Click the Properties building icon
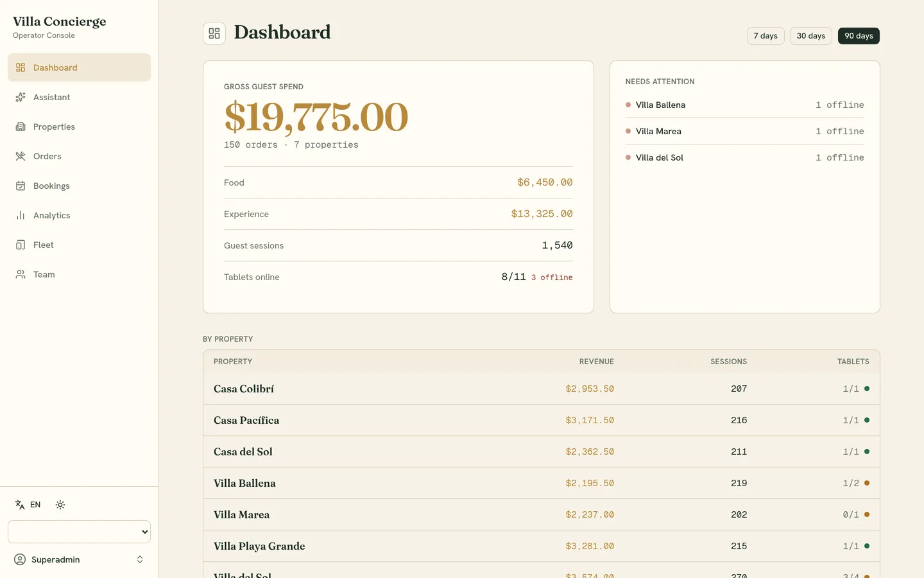Image resolution: width=924 pixels, height=578 pixels. (21, 127)
